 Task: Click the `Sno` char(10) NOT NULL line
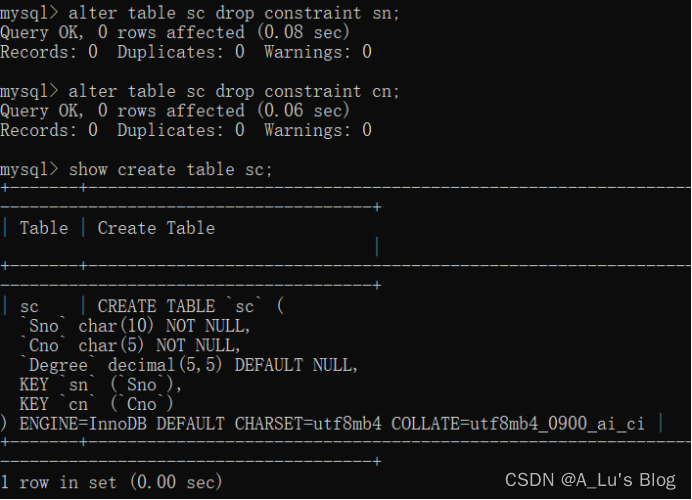click(x=135, y=326)
